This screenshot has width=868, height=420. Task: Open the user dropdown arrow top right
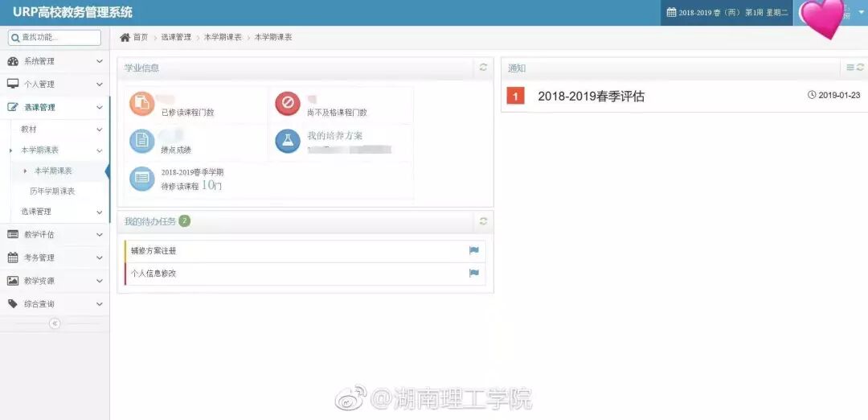coord(862,12)
